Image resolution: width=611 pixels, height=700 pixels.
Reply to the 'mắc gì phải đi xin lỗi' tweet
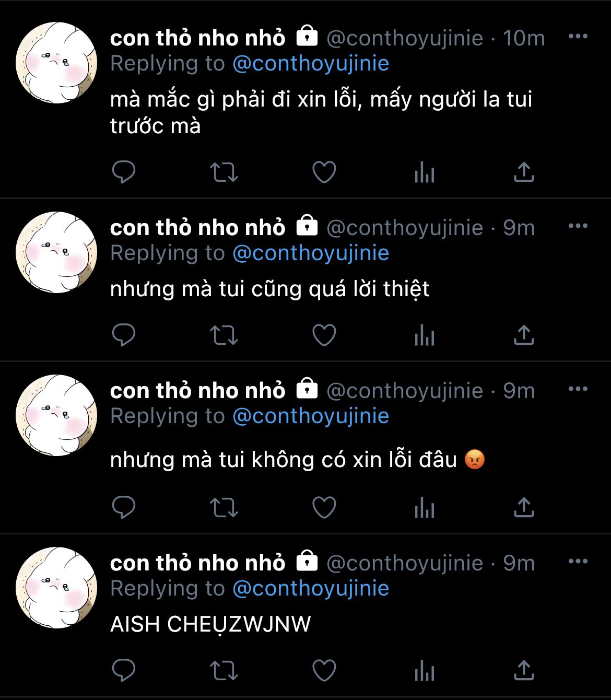click(x=124, y=172)
